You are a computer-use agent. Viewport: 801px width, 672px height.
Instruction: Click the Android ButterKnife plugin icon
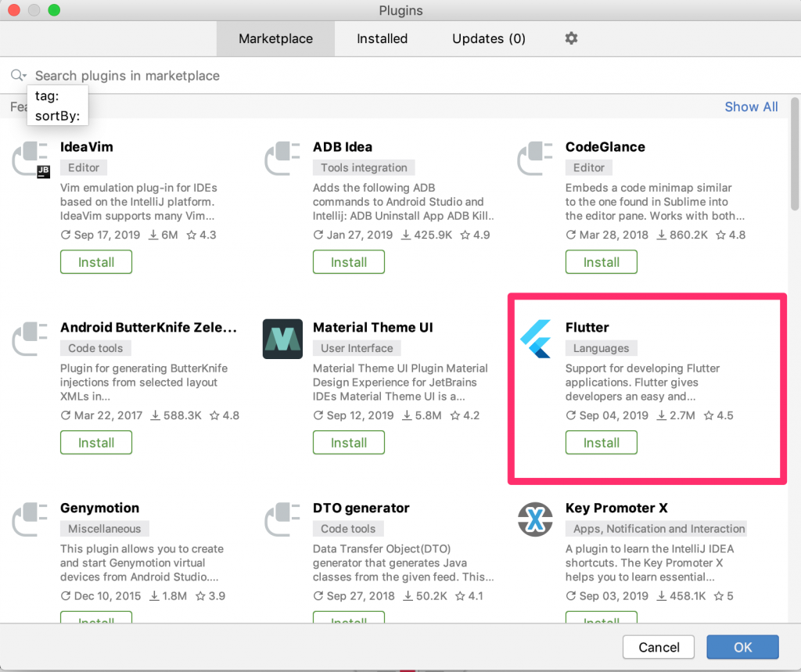(x=30, y=339)
